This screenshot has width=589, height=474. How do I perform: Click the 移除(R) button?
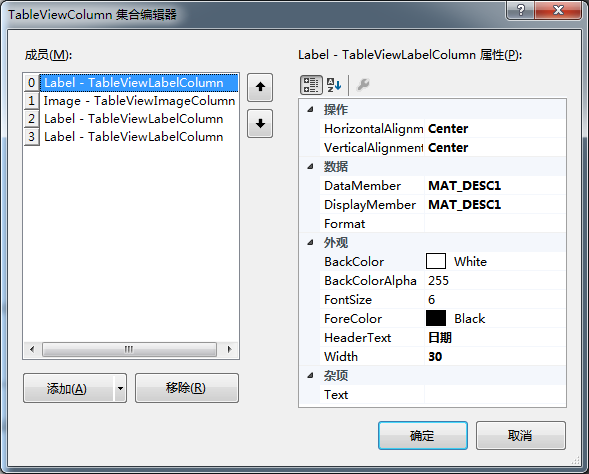[187, 388]
